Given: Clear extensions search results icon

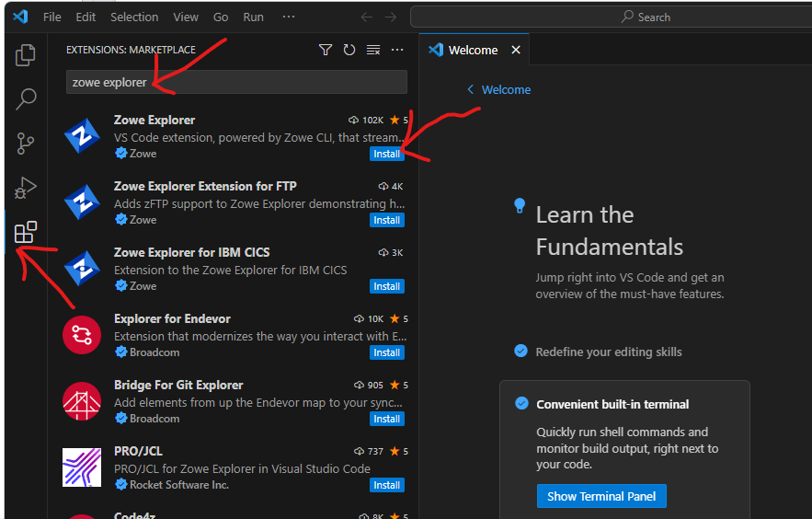Looking at the screenshot, I should (x=373, y=50).
